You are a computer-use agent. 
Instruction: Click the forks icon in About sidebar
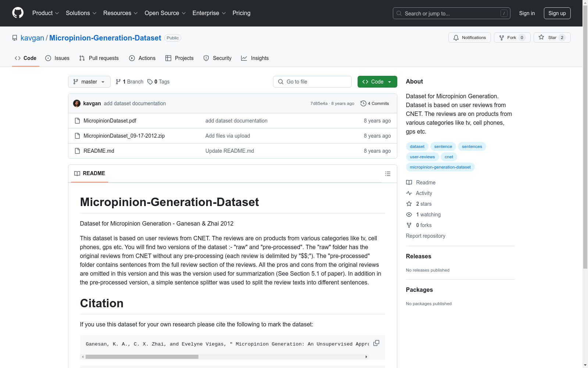409,225
